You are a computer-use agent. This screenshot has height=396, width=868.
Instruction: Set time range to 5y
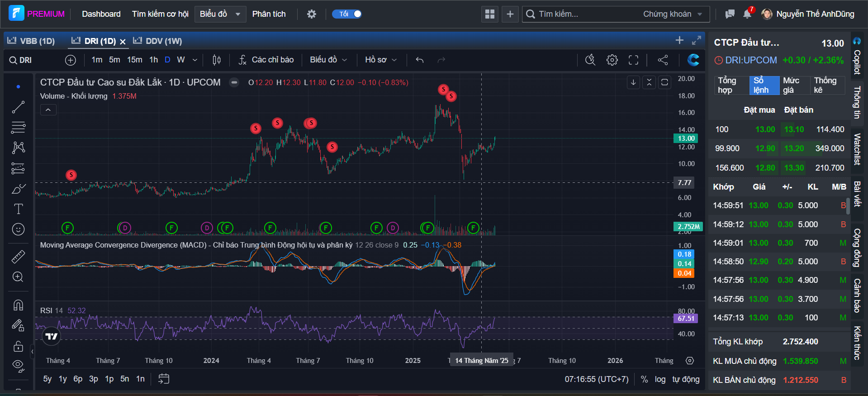pos(47,379)
